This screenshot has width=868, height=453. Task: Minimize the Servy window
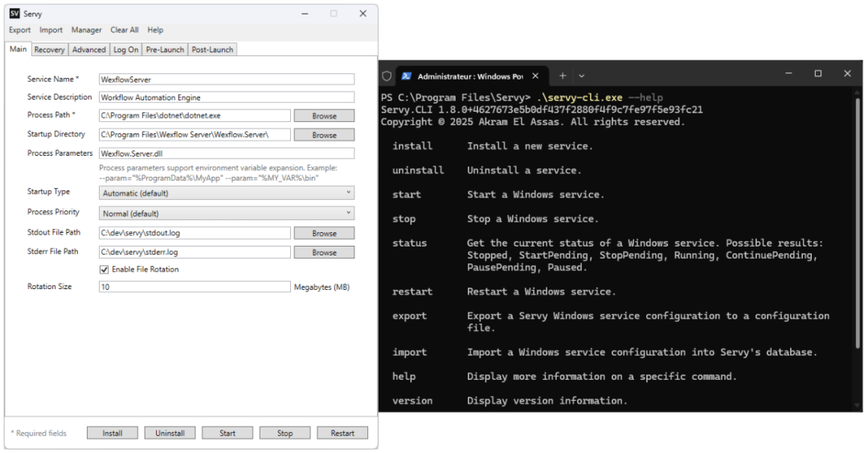pos(305,14)
